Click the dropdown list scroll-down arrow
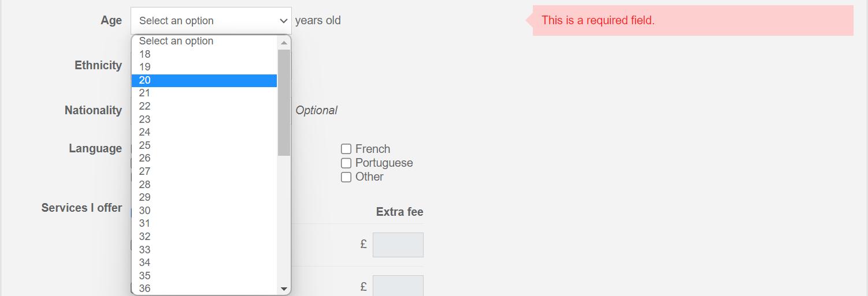The width and height of the screenshot is (868, 296). [x=284, y=288]
